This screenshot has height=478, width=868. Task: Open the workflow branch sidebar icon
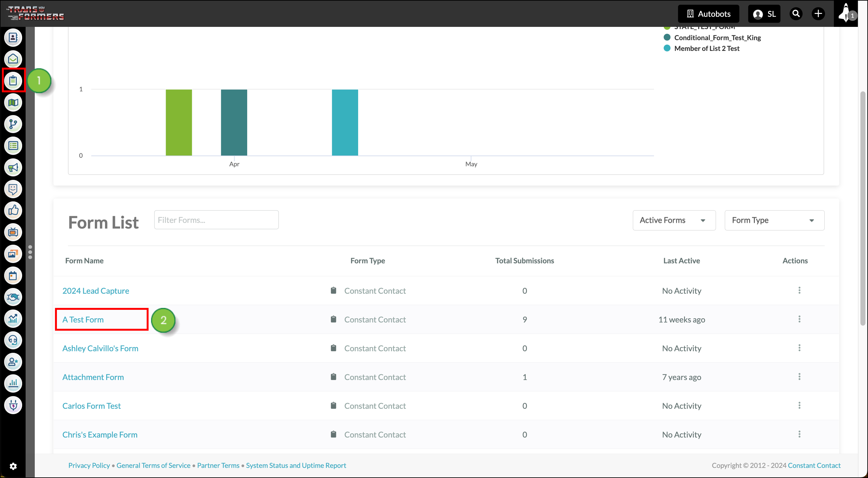[x=13, y=124]
